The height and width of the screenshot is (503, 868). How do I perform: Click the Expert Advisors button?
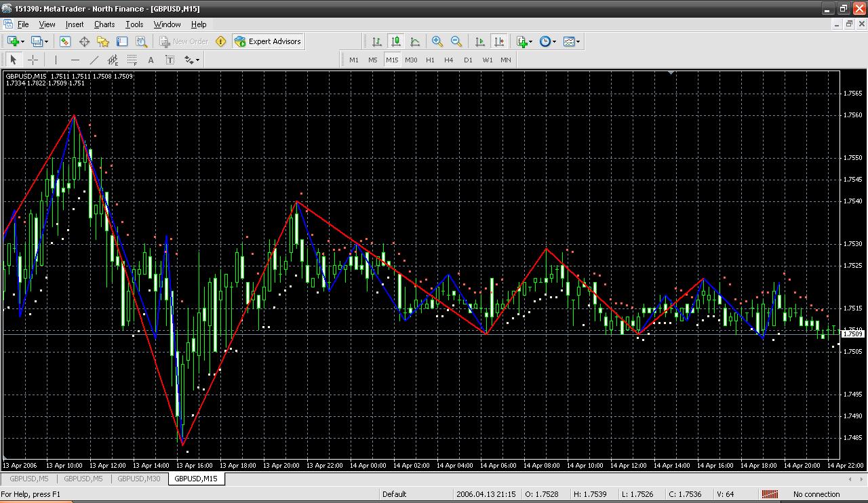pyautogui.click(x=268, y=41)
